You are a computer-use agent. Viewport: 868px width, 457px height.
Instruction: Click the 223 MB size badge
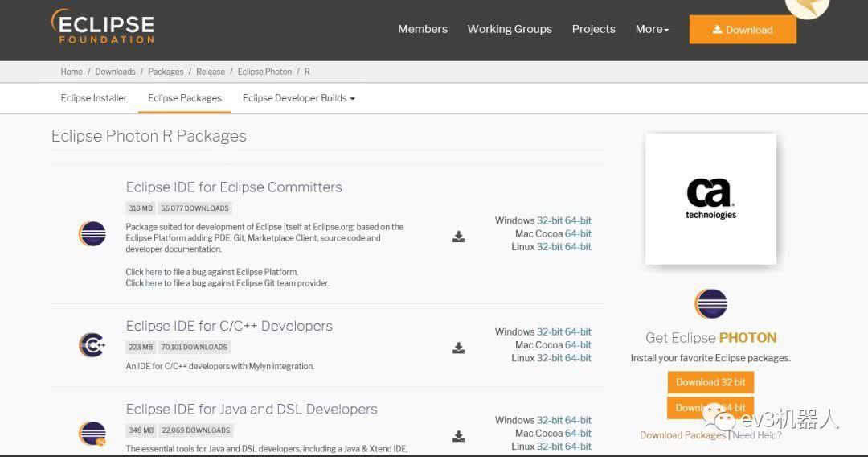click(141, 348)
